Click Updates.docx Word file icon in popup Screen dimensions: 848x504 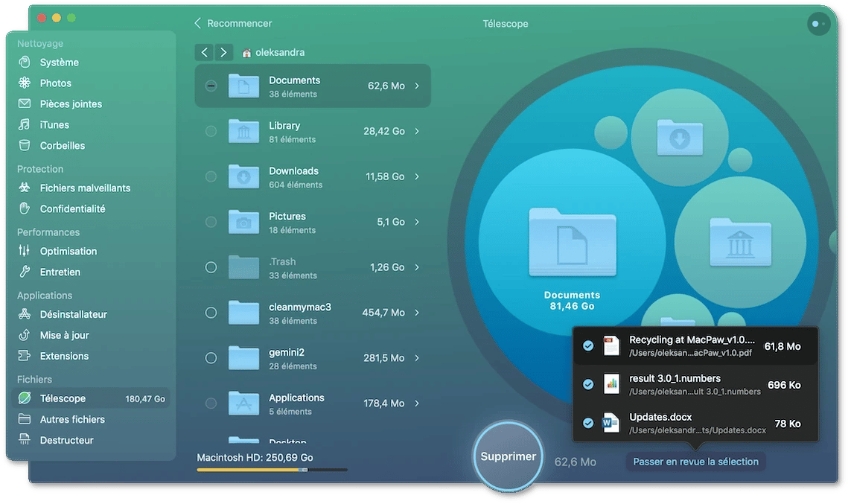(x=611, y=423)
